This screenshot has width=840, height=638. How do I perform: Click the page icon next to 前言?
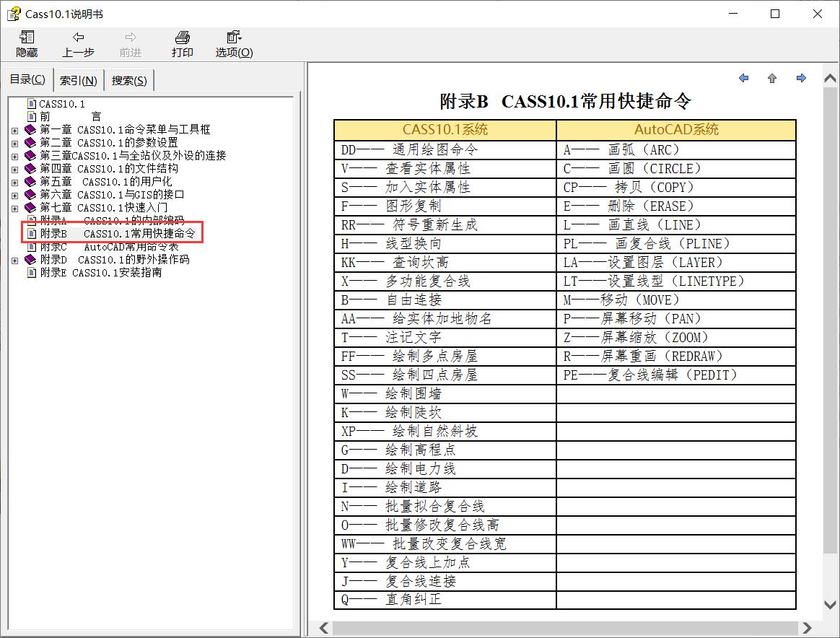click(32, 117)
